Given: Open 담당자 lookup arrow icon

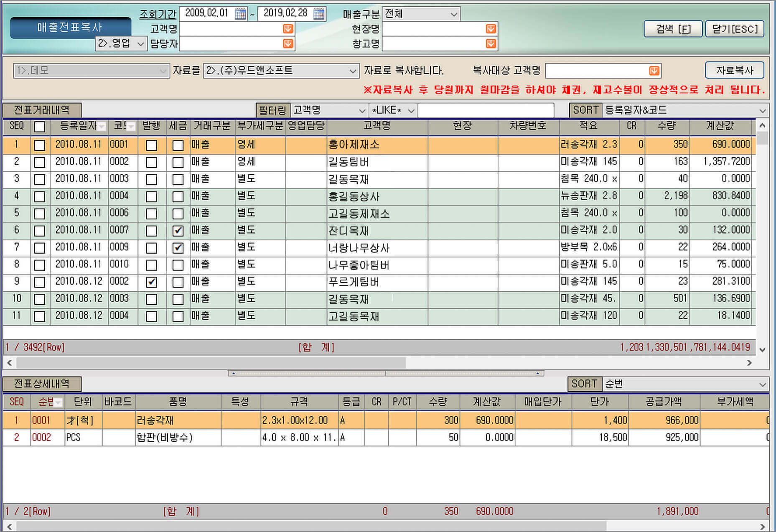Looking at the screenshot, I should [288, 43].
